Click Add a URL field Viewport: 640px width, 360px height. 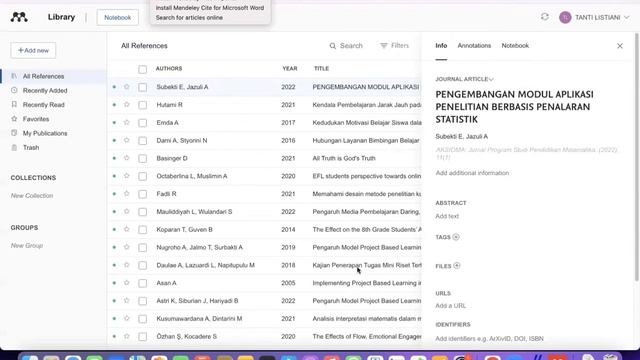[x=450, y=306]
